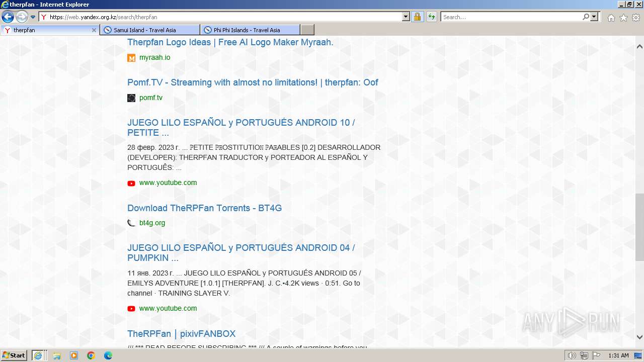Click the myraah.io green URL
The image size is (644, 362).
tap(154, 57)
